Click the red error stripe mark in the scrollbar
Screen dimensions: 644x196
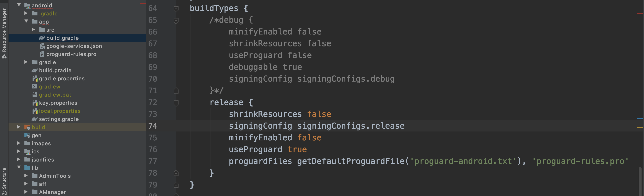pos(640,13)
